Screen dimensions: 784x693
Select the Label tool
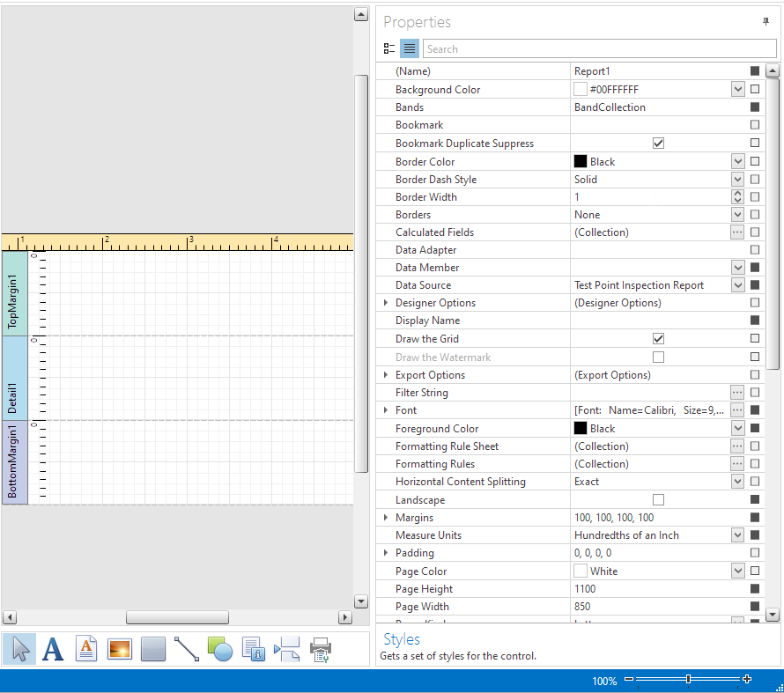click(52, 649)
